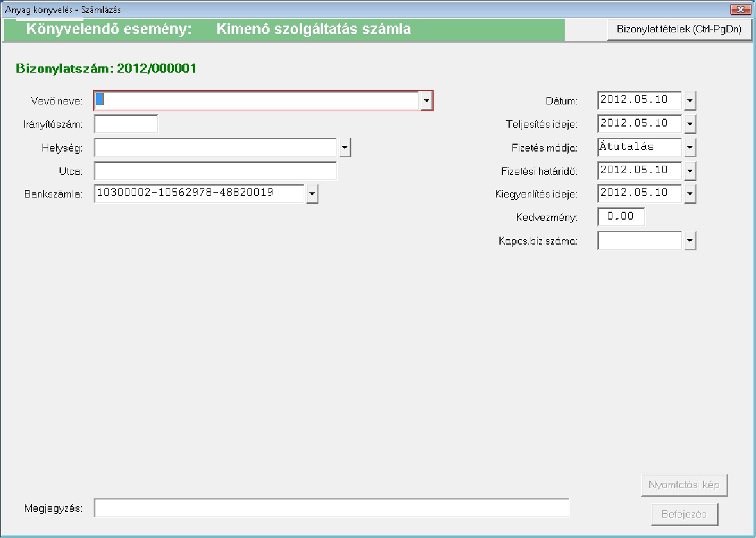756x538 pixels.
Task: Expand the Kiegyenlítés ideje dropdown
Action: click(x=690, y=194)
